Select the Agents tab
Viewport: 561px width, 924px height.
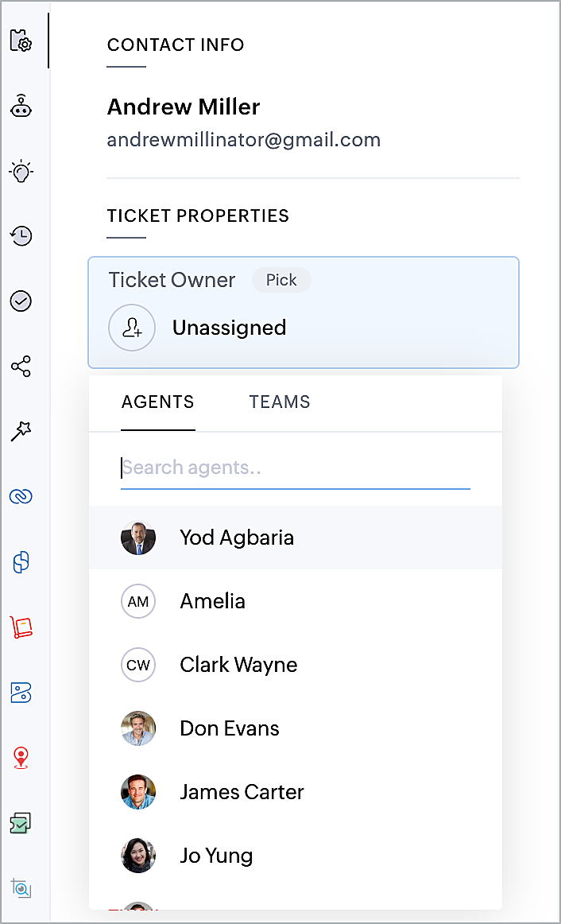(x=158, y=402)
